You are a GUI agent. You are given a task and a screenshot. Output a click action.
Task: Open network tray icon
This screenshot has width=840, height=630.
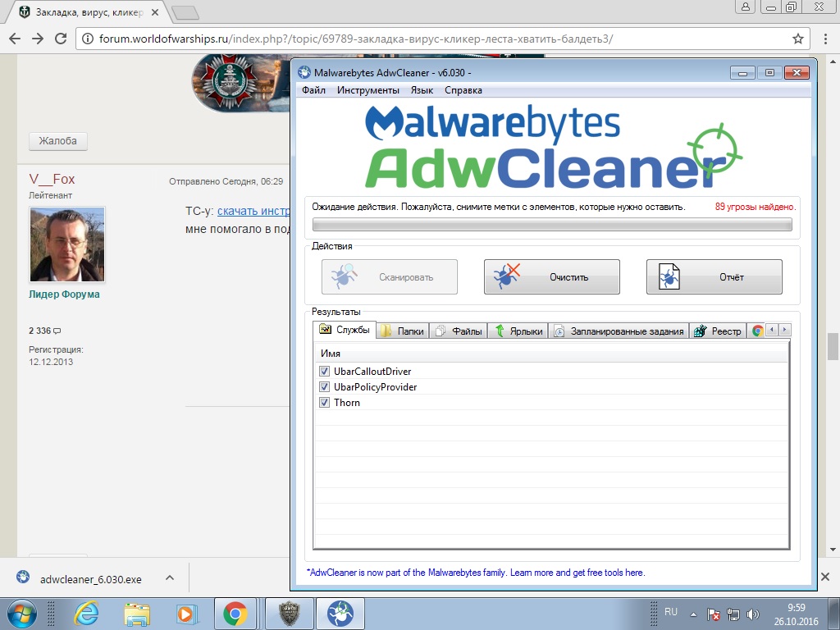(733, 614)
